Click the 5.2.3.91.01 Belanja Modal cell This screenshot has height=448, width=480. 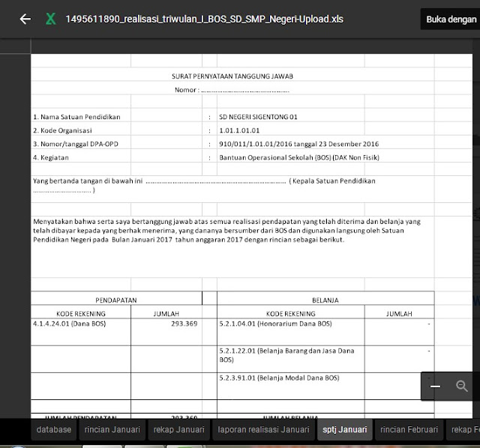pos(291,386)
